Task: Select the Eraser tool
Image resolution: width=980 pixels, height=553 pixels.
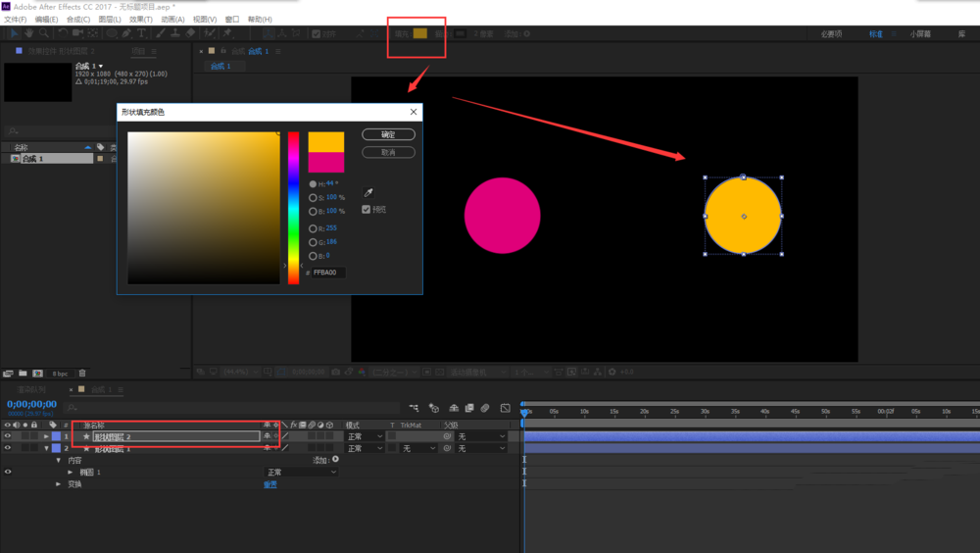Action: point(191,33)
